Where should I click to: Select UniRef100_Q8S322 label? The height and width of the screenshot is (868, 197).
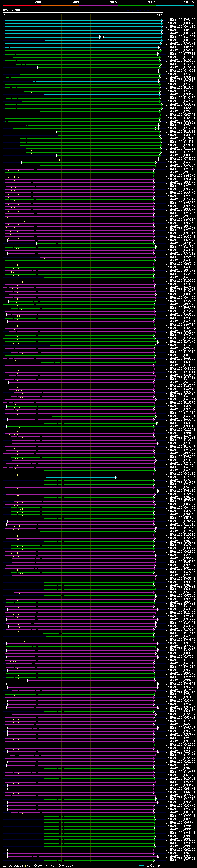coord(180,155)
